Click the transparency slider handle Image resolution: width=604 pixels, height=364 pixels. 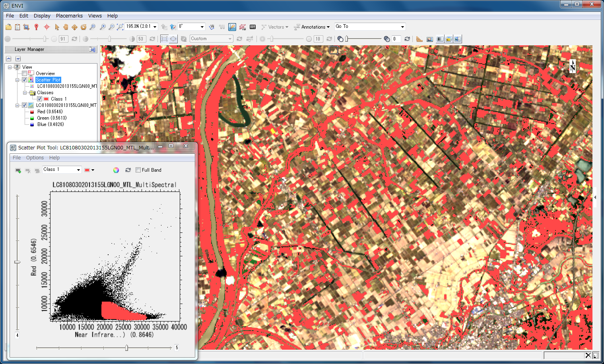tap(347, 39)
